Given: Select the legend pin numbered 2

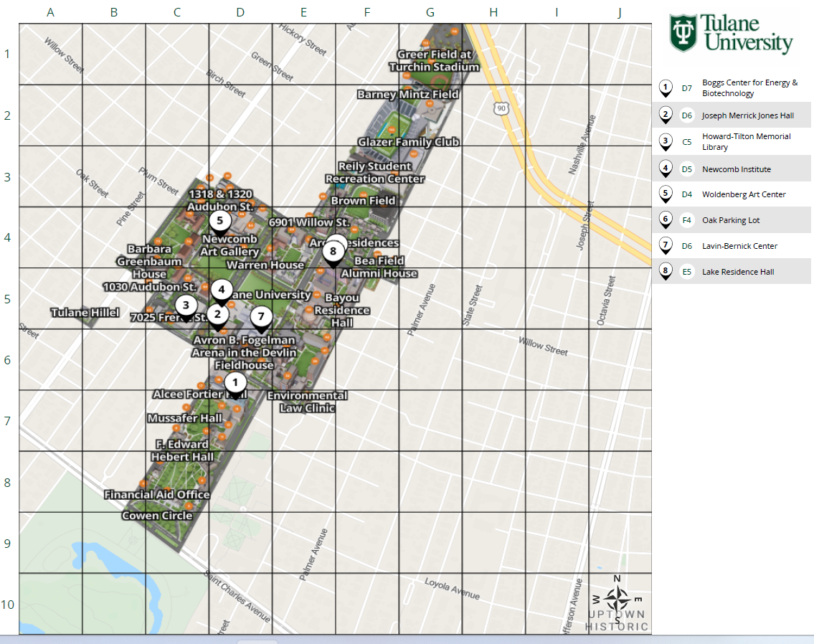Looking at the screenshot, I should pyautogui.click(x=666, y=115).
